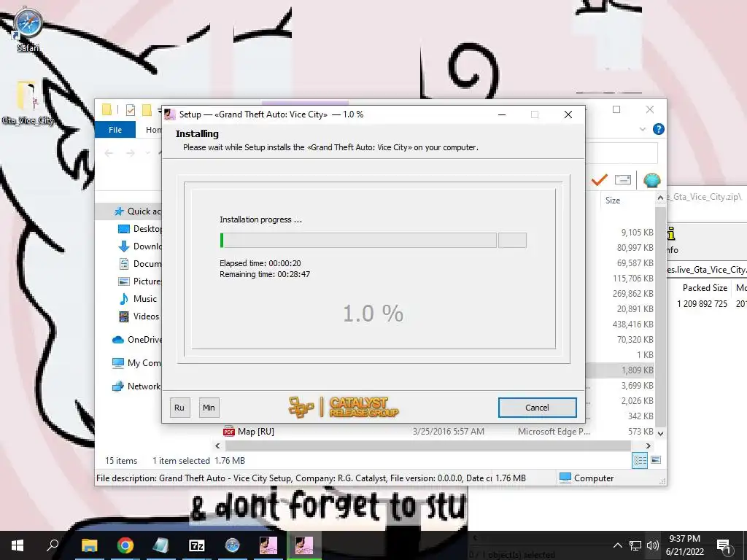Click the Min button in Setup
This screenshot has height=560, width=747.
click(209, 408)
